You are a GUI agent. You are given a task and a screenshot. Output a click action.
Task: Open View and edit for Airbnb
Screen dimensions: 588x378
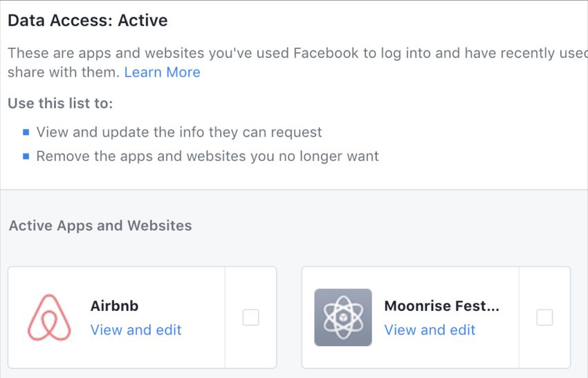pyautogui.click(x=136, y=330)
